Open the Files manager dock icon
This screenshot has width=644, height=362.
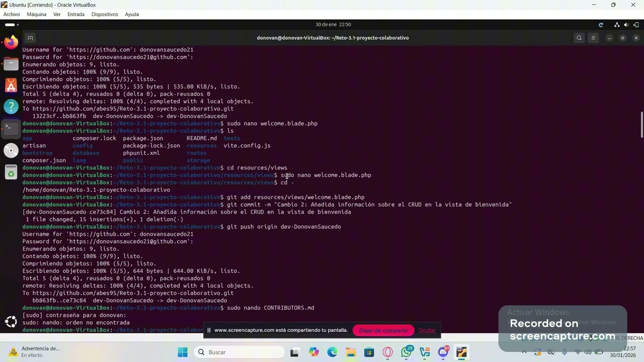click(x=11, y=64)
